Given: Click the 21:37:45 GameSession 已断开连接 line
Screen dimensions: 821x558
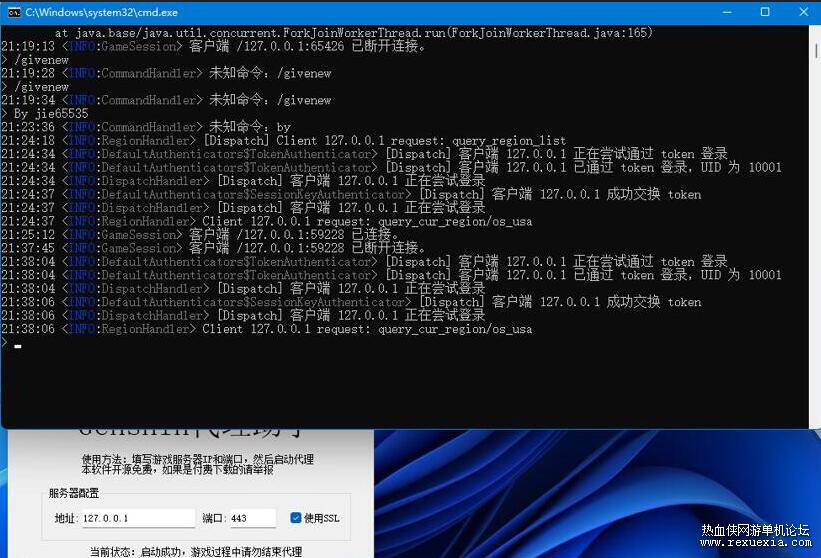Looking at the screenshot, I should pyautogui.click(x=214, y=248).
